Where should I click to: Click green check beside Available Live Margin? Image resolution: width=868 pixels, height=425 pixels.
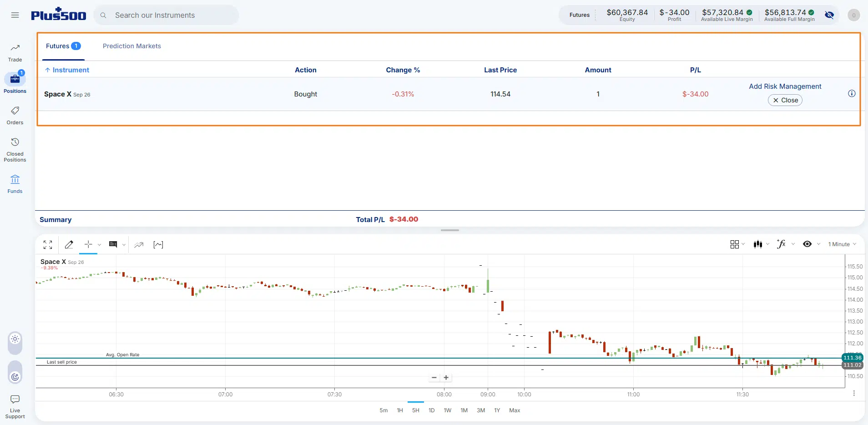749,12
